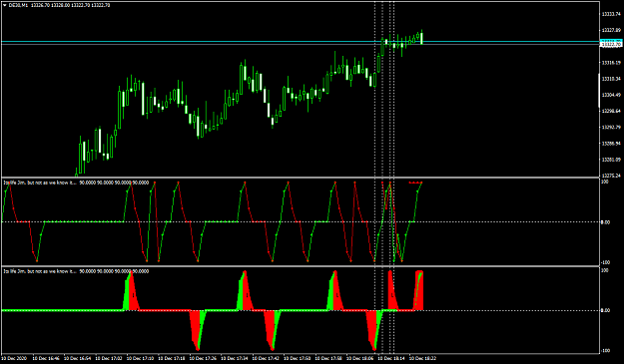Click price scale label 13292.79
Viewport: 624px width, 364px height.
[x=611, y=128]
